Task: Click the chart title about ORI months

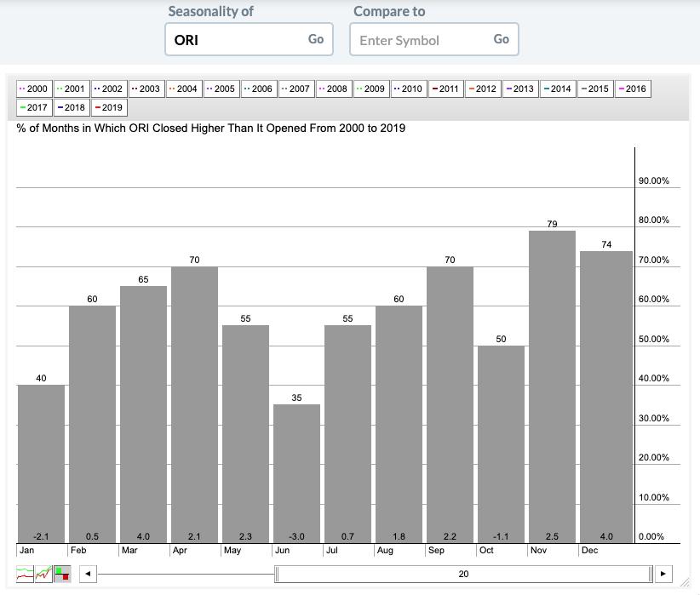Action: tap(210, 128)
